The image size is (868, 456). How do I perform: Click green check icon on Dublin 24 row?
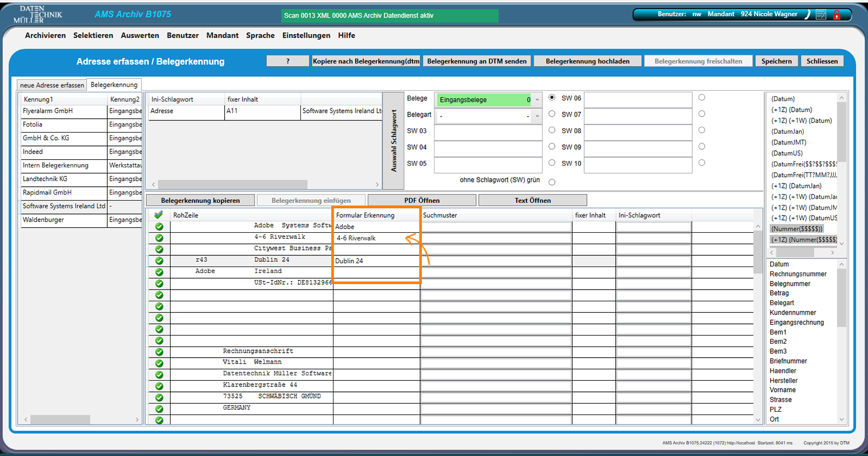point(159,261)
